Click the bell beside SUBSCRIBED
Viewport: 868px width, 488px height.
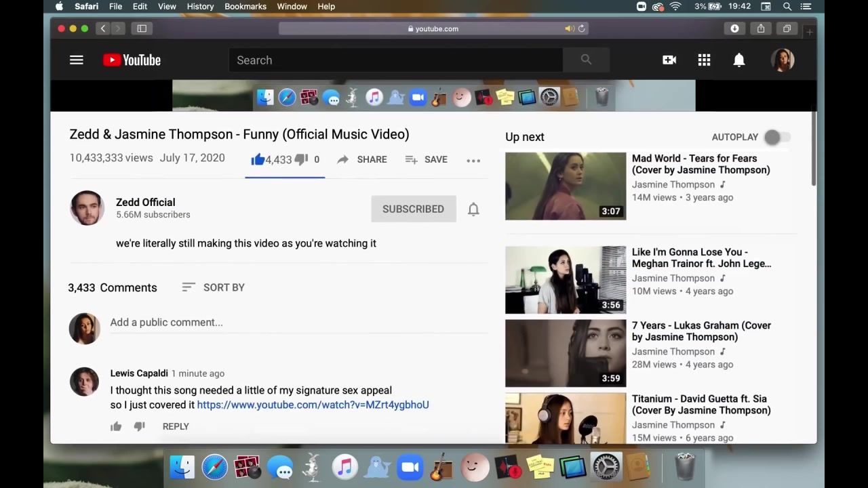473,209
